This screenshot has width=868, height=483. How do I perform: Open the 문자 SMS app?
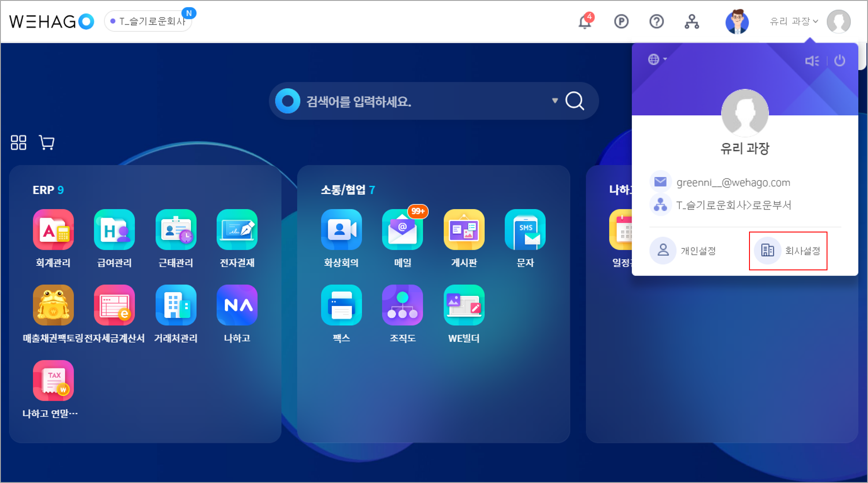pyautogui.click(x=525, y=230)
